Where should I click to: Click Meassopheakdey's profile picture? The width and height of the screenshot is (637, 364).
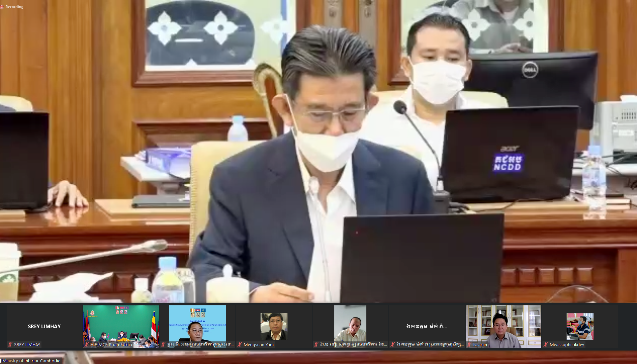(x=580, y=326)
